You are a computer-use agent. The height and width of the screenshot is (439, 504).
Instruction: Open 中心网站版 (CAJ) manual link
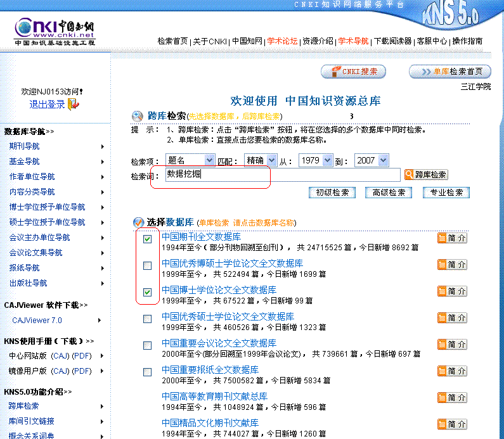tap(60, 356)
